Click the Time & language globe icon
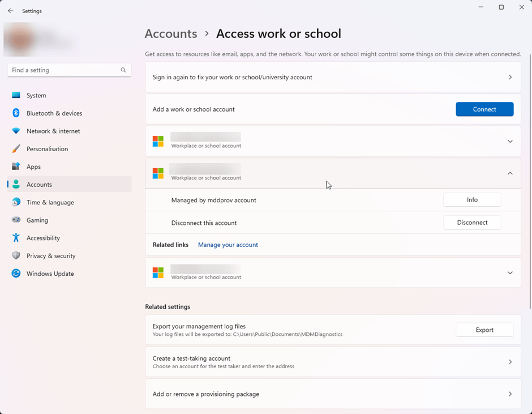The width and height of the screenshot is (532, 414). pos(16,202)
